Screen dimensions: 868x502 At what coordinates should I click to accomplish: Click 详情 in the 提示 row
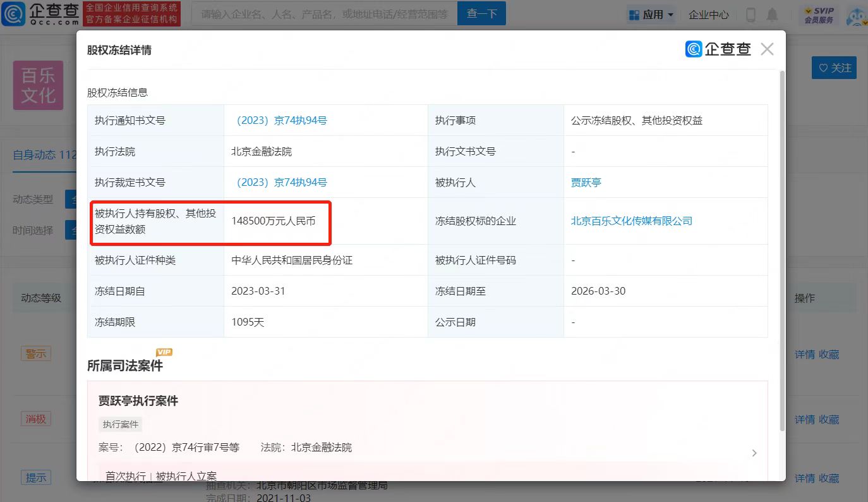805,478
